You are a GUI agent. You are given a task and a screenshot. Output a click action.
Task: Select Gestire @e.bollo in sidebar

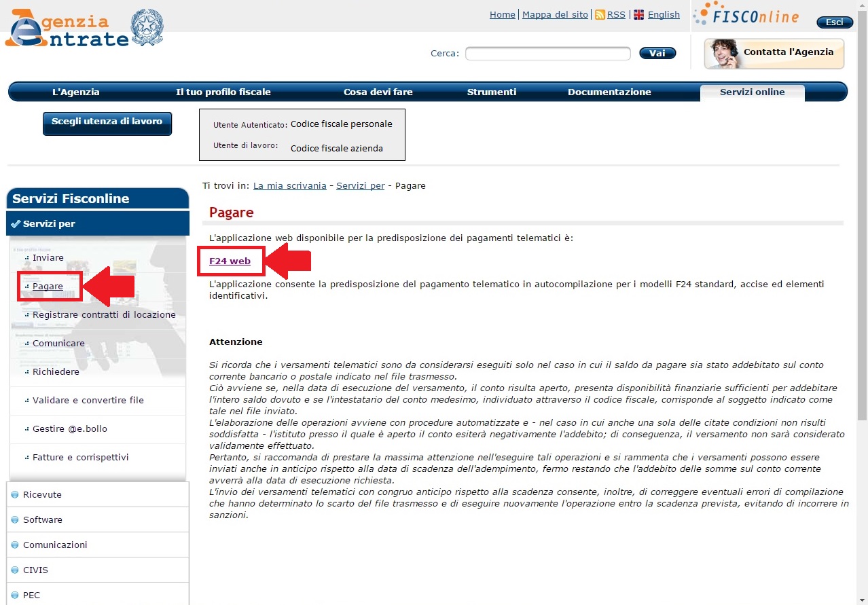[x=70, y=428]
